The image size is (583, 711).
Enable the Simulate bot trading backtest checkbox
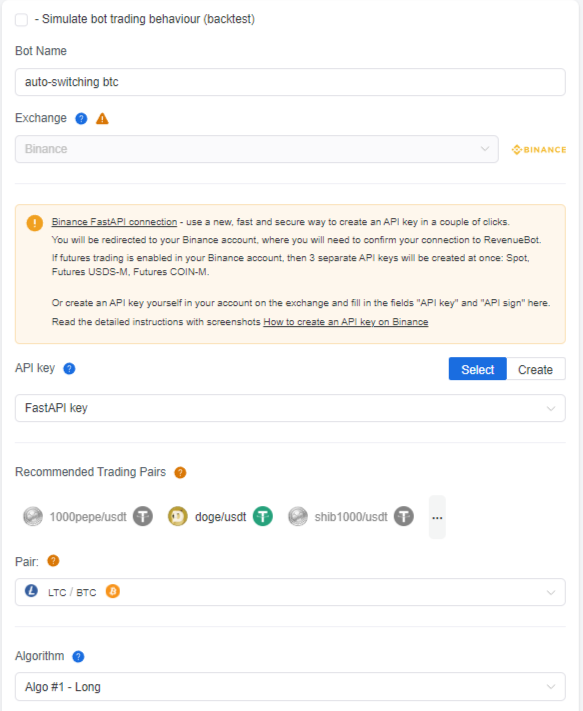coord(21,19)
